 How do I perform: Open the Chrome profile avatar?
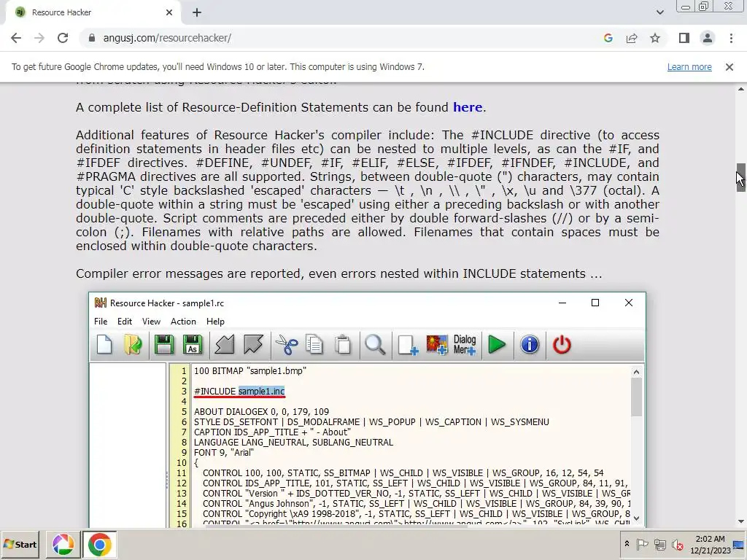pyautogui.click(x=708, y=38)
